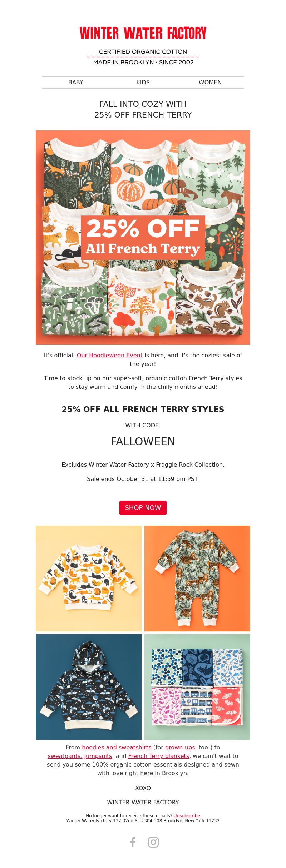
Task: Click the 25% OFF All French Terry banner
Action: tap(143, 238)
